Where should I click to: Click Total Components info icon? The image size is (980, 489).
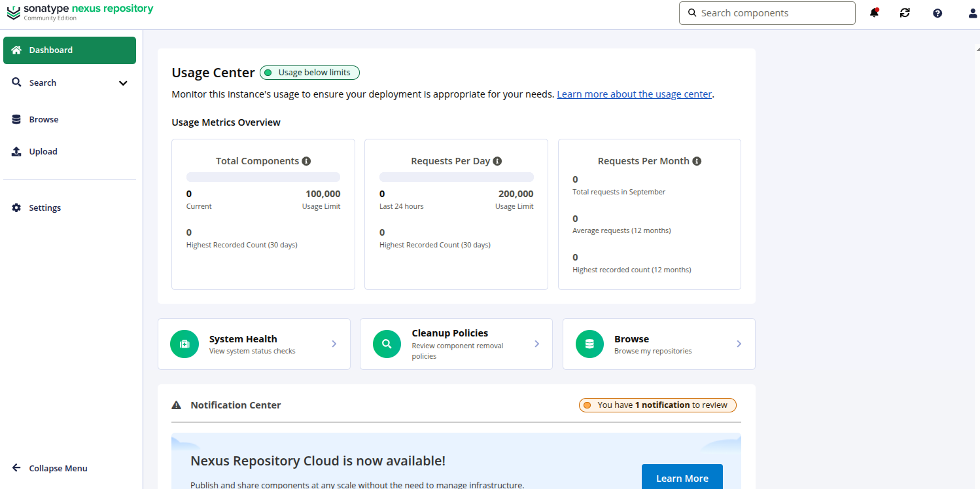point(306,161)
